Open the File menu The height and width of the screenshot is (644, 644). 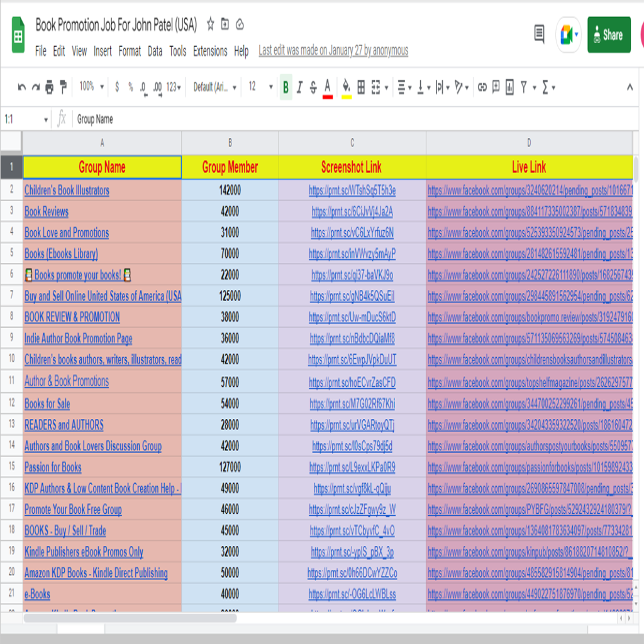pos(41,51)
